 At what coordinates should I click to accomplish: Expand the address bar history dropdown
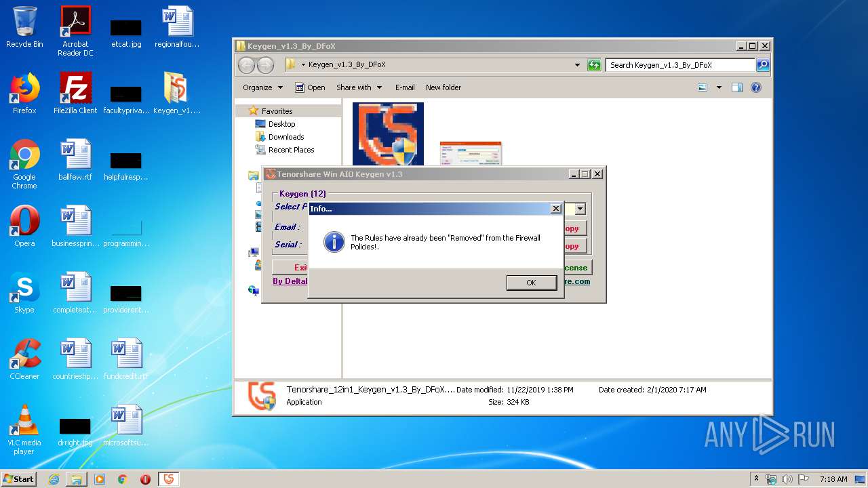tap(577, 65)
